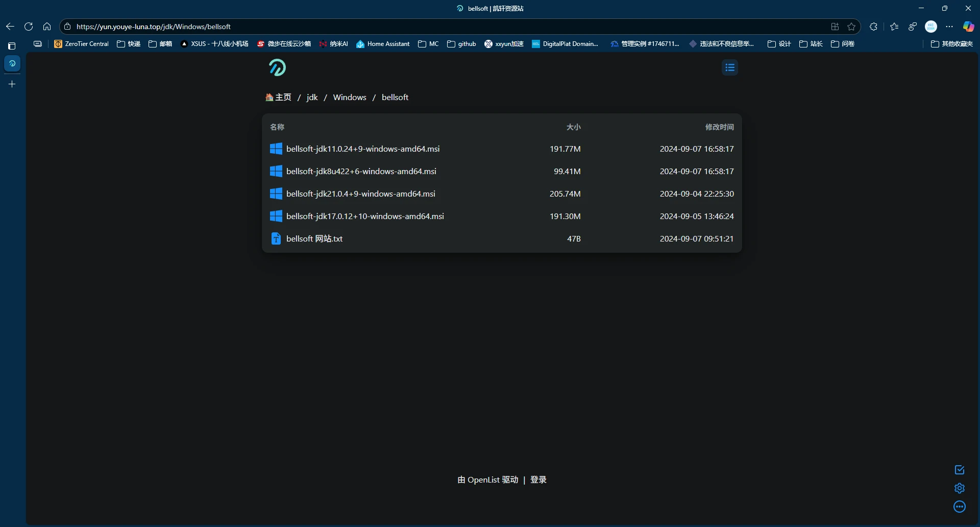Open more actions circle icon

click(960, 507)
